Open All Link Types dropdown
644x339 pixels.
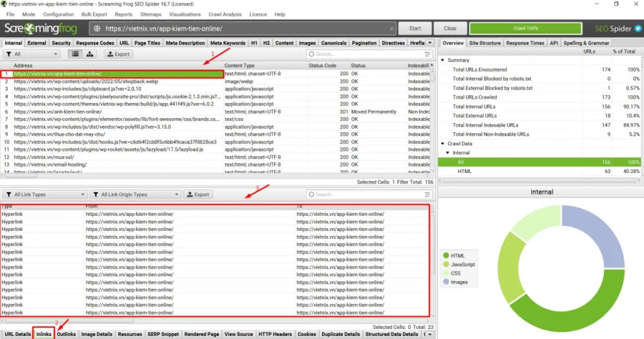coord(45,194)
